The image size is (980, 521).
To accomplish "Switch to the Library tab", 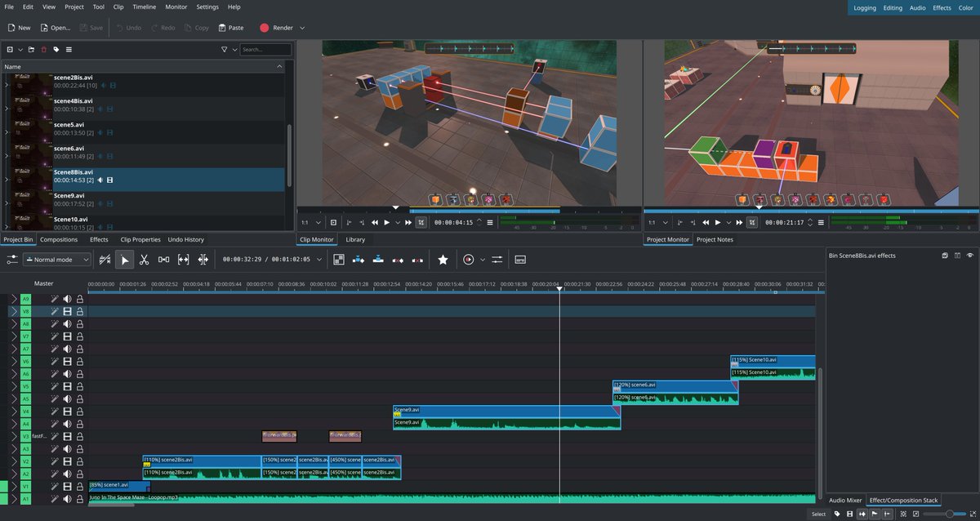I will coord(355,239).
